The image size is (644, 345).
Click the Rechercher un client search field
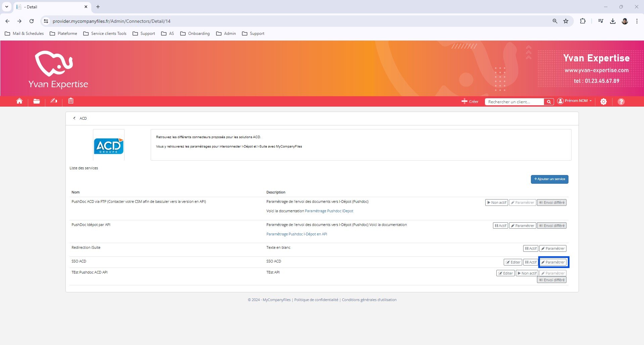pyautogui.click(x=514, y=102)
